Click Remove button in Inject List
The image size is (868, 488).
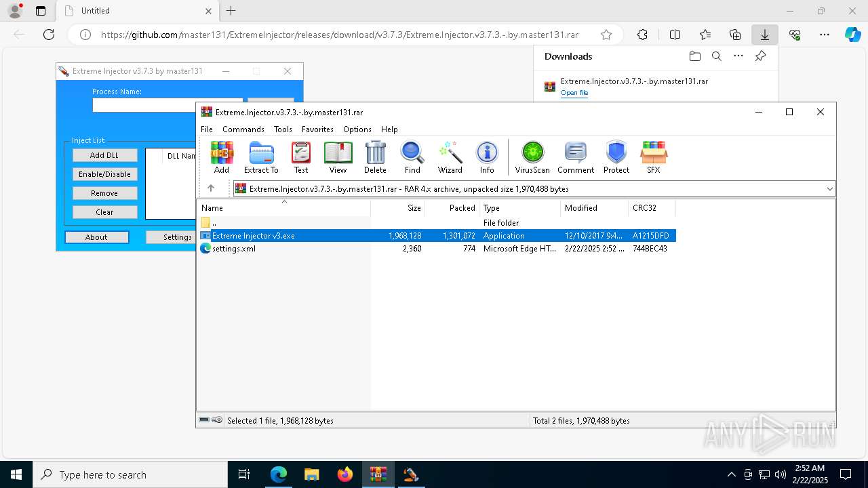[104, 193]
